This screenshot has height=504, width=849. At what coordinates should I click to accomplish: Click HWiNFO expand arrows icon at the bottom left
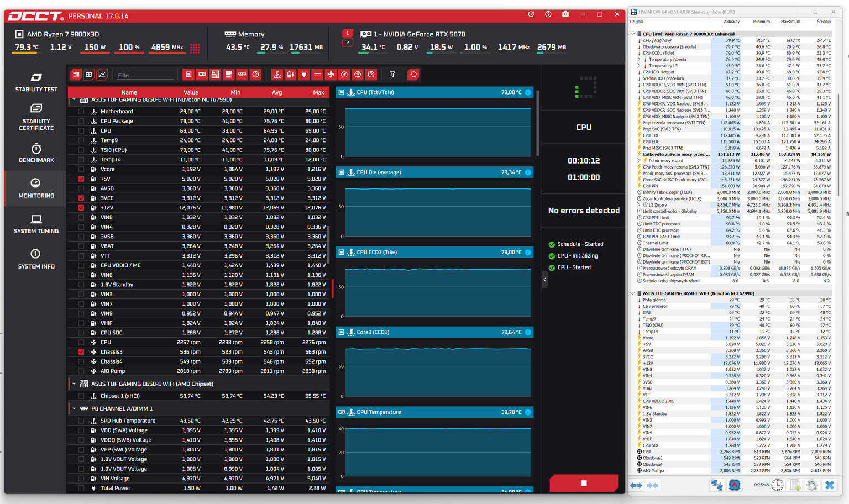(x=636, y=485)
